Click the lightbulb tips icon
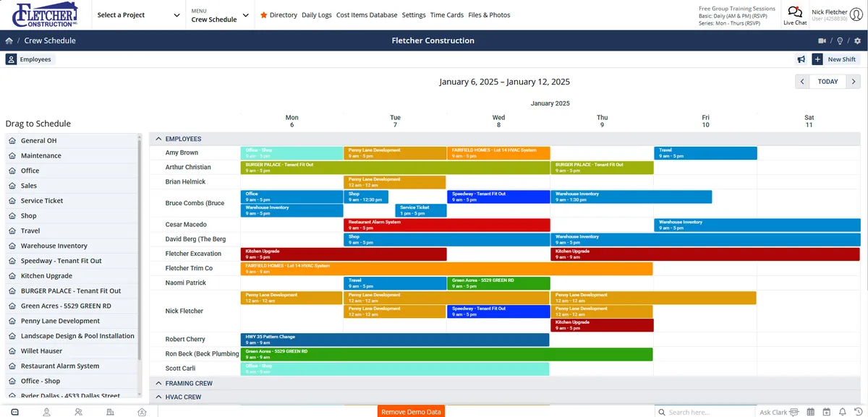Image resolution: width=868 pixels, height=417 pixels. [x=840, y=40]
